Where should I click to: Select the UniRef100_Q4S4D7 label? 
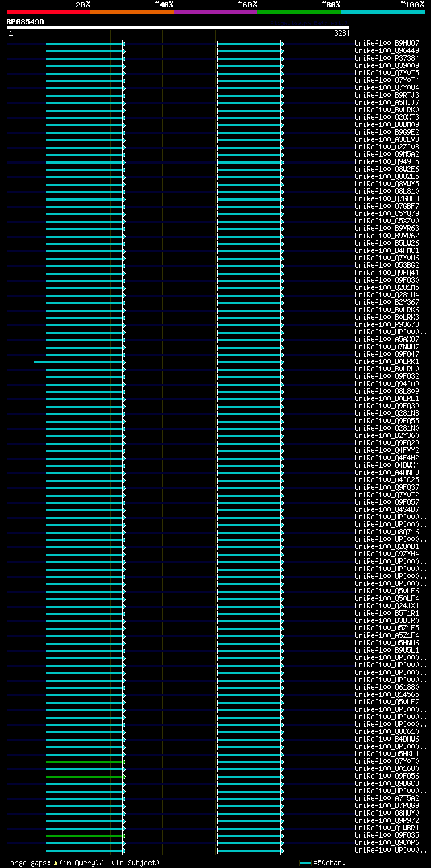387,510
